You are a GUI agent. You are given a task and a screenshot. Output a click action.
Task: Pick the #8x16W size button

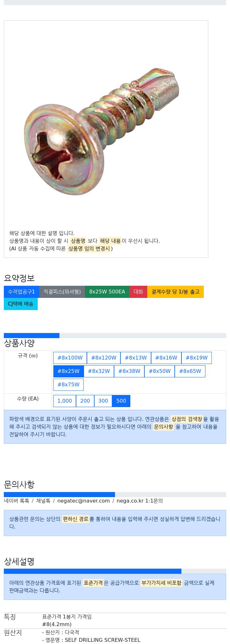coord(166,358)
